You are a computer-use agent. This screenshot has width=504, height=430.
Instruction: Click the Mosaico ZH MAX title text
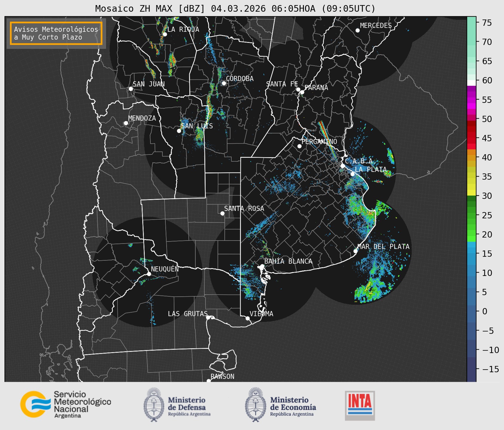point(235,9)
